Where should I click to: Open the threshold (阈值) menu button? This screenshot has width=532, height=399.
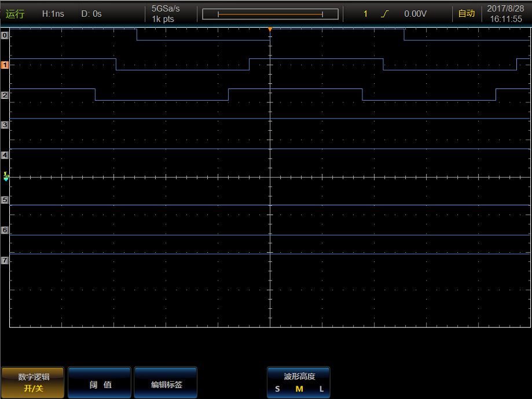pos(100,382)
